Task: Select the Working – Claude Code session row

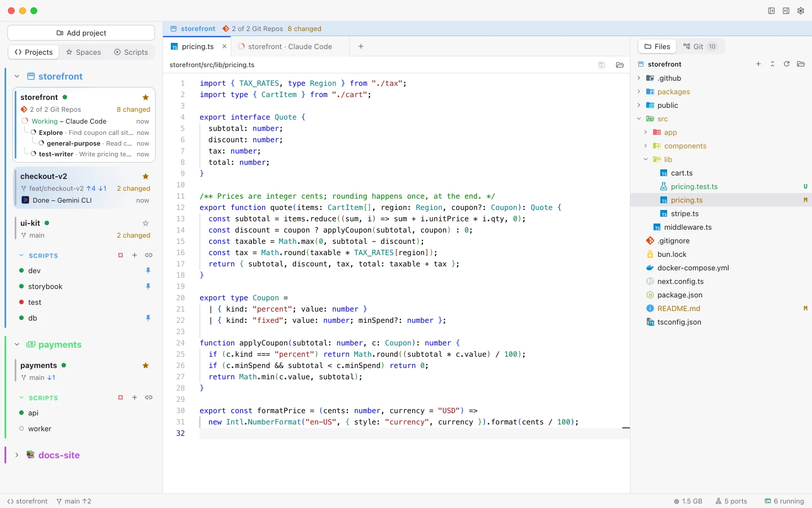Action: tap(86, 121)
